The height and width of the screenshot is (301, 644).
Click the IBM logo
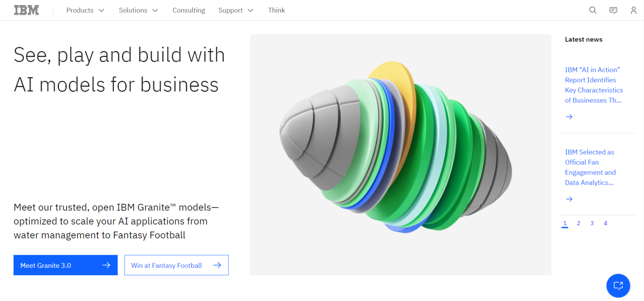point(26,10)
